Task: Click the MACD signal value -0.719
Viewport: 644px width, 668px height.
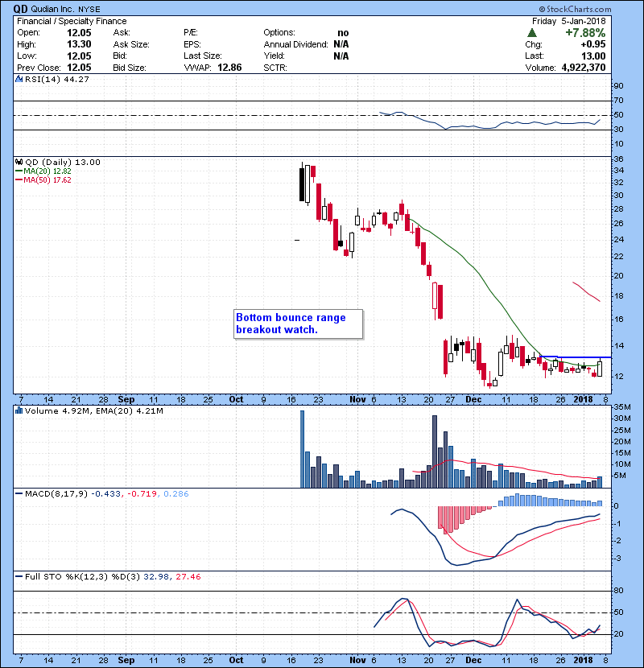Action: (142, 493)
